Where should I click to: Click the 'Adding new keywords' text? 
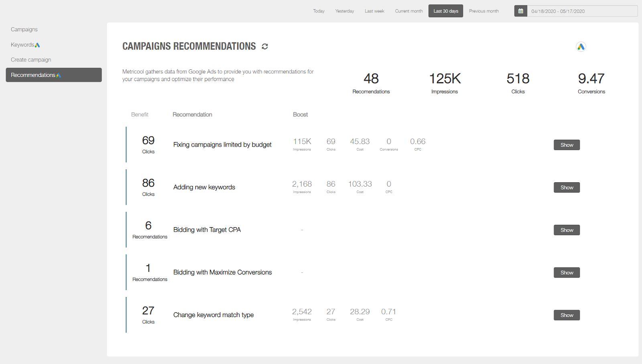pyautogui.click(x=204, y=187)
